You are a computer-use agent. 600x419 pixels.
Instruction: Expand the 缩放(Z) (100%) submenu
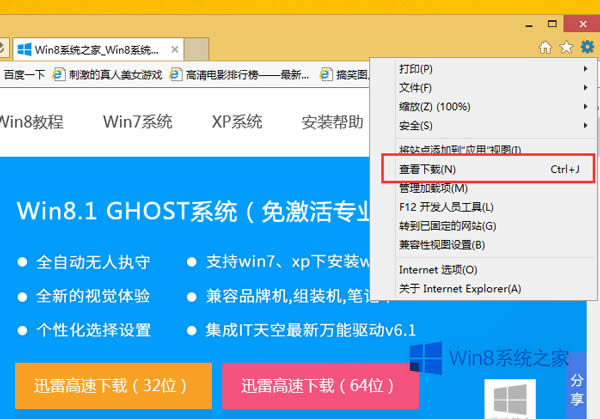pos(496,106)
